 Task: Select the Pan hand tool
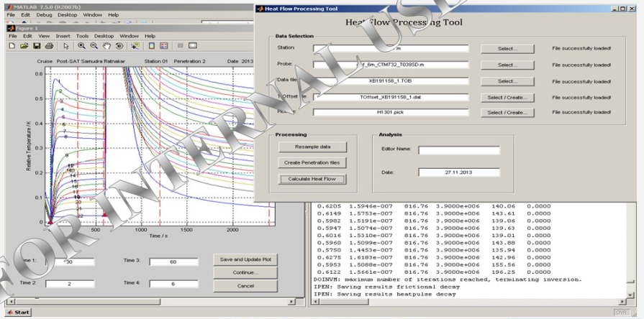(106, 46)
